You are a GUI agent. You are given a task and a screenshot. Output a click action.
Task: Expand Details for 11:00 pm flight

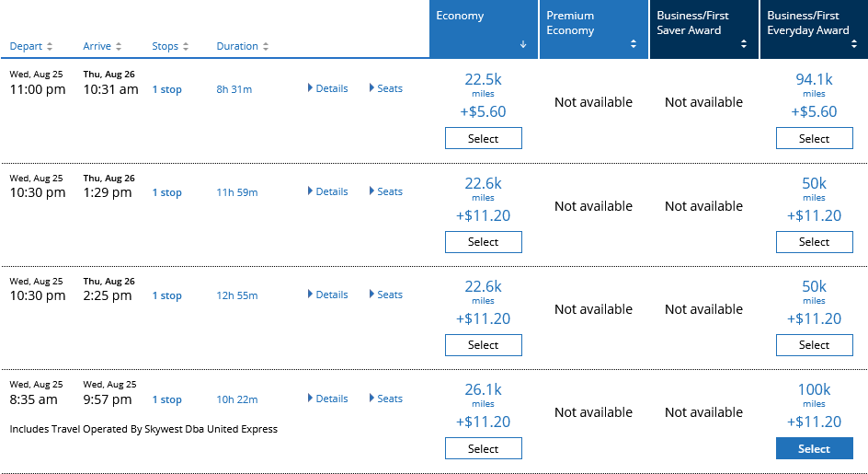click(x=327, y=88)
